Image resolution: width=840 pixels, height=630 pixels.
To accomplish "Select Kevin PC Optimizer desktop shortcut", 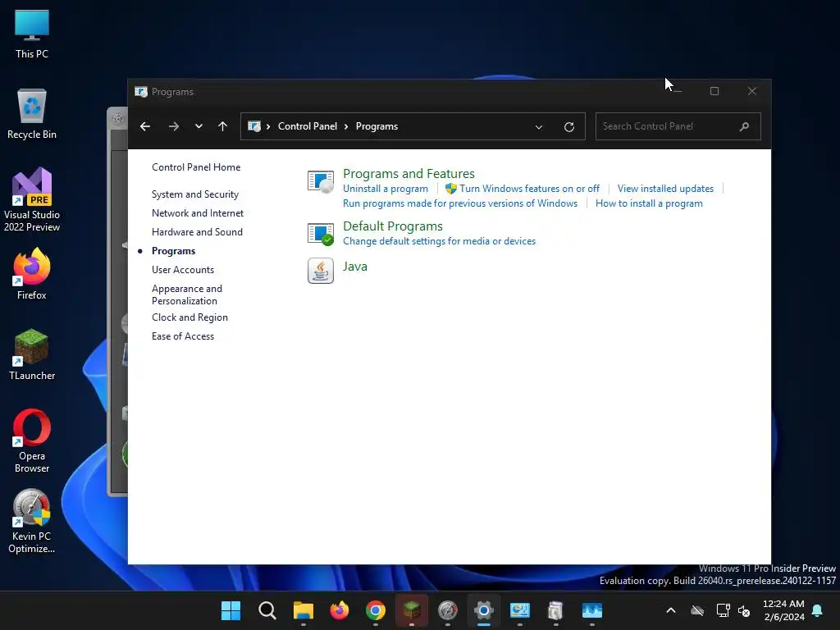I will click(32, 521).
